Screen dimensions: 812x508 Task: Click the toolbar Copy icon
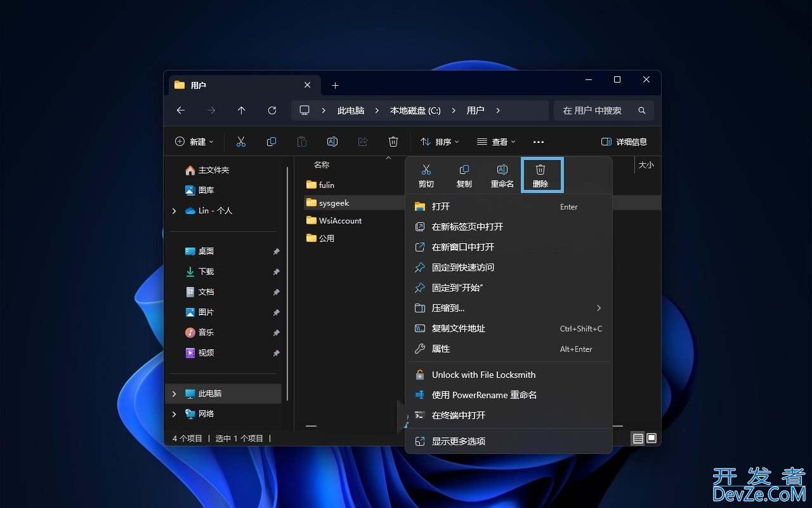click(272, 142)
